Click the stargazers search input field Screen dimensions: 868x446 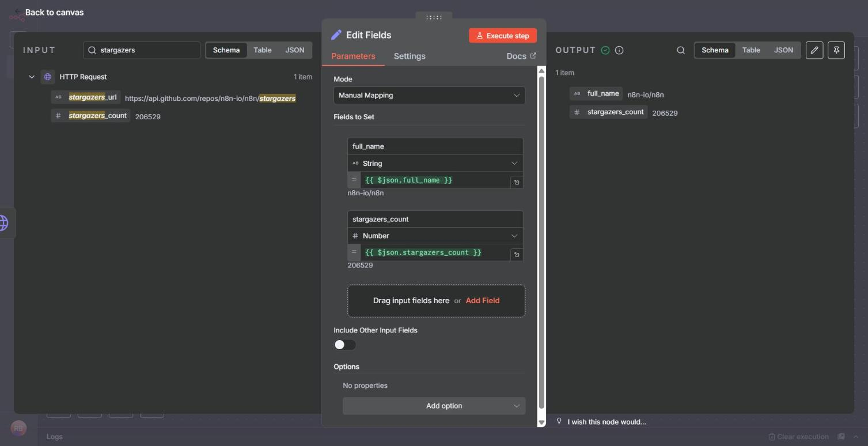coord(142,50)
